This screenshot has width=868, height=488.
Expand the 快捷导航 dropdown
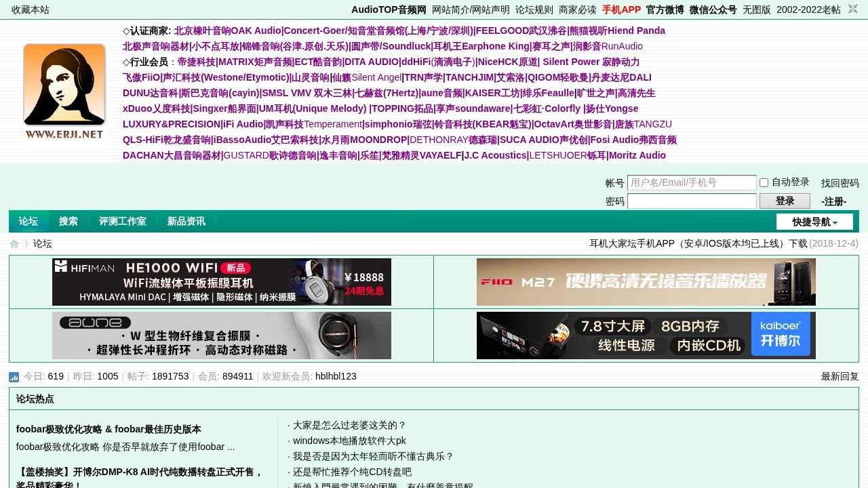(814, 222)
